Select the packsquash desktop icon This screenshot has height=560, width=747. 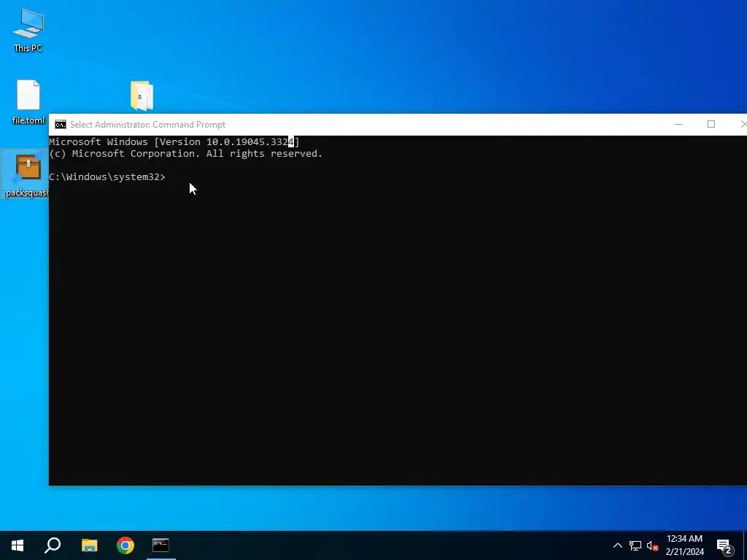27,174
